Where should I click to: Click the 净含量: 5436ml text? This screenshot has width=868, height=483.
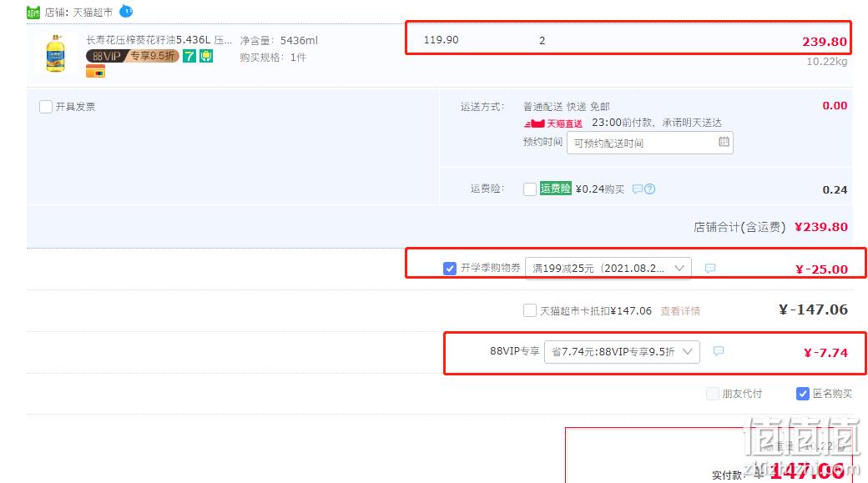[279, 40]
